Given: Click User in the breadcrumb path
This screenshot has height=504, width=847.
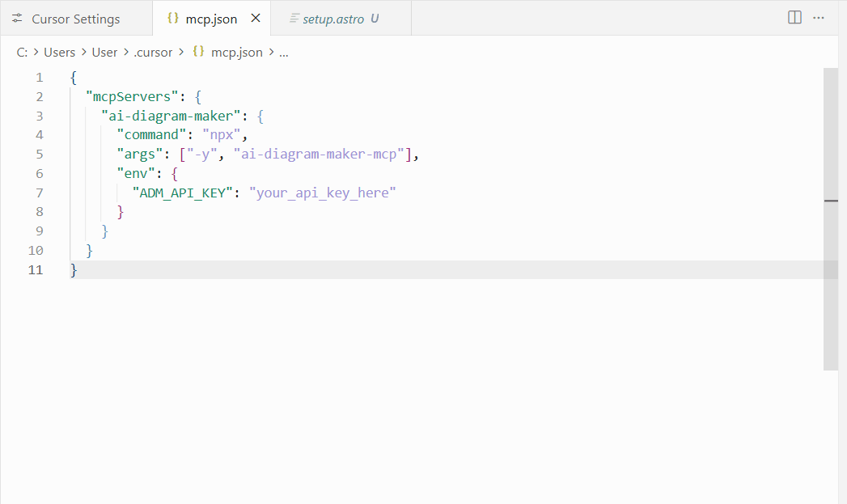Looking at the screenshot, I should tap(104, 52).
